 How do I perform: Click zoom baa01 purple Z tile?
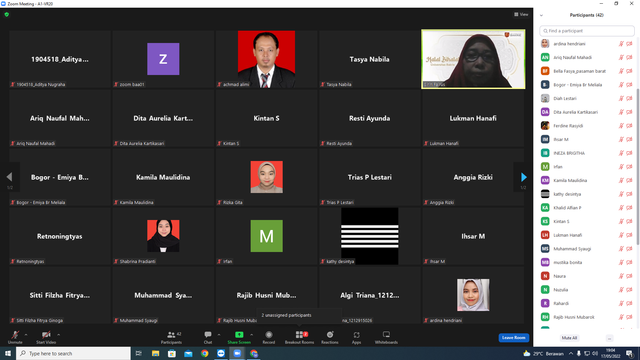click(163, 59)
